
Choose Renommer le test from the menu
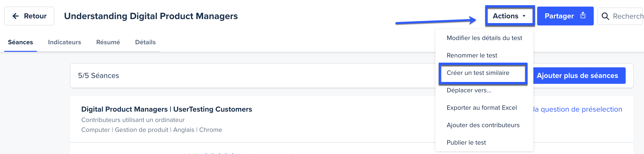click(x=472, y=55)
